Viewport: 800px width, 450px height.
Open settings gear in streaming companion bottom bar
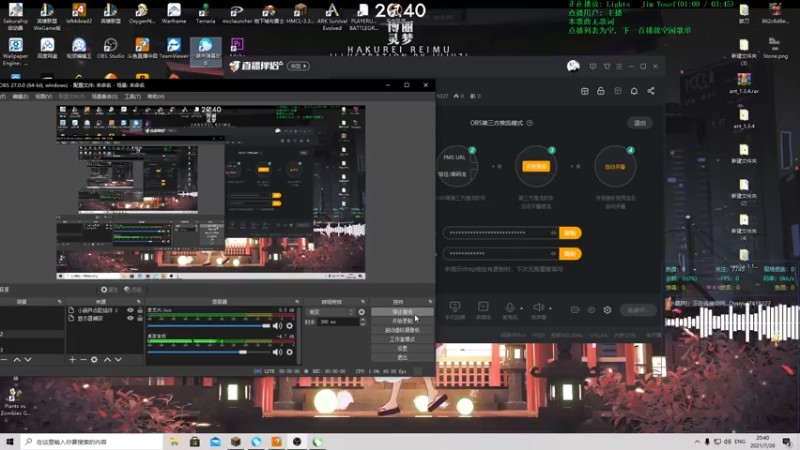(x=607, y=310)
